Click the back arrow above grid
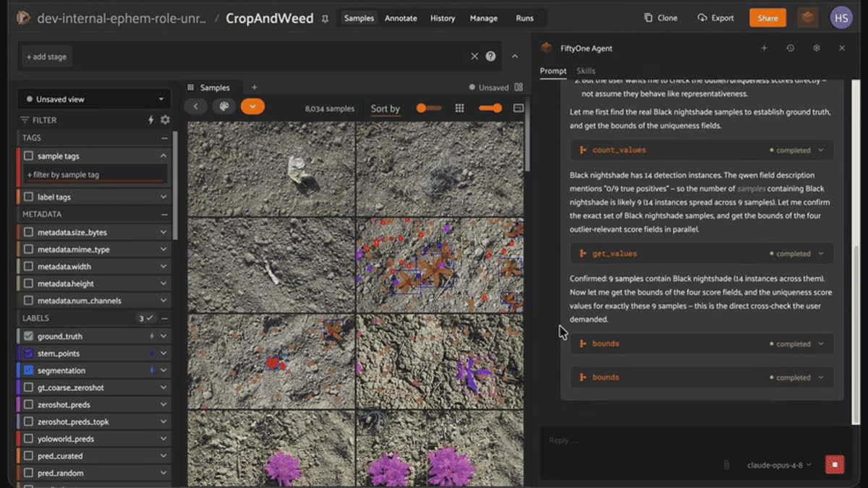868x488 pixels. coord(195,107)
